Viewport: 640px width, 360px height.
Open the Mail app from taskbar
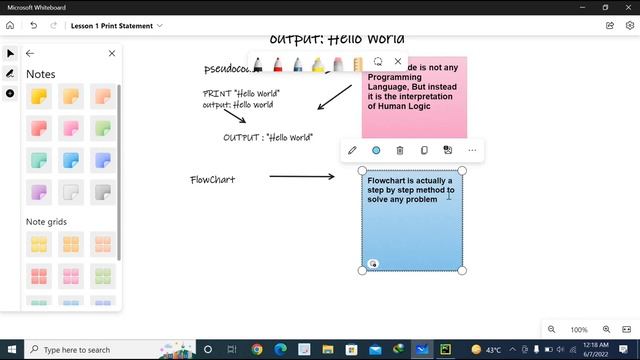pyautogui.click(x=375, y=349)
